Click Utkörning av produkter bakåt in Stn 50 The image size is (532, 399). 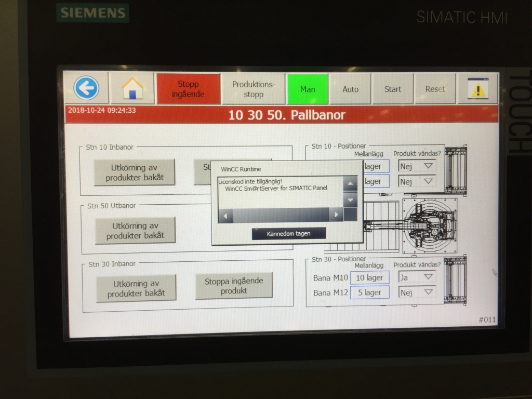click(135, 230)
